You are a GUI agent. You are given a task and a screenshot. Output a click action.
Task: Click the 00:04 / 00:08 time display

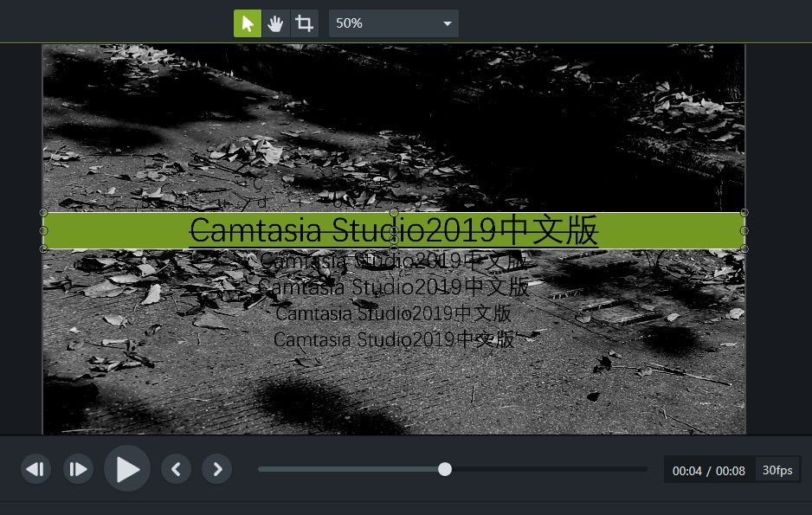[708, 471]
